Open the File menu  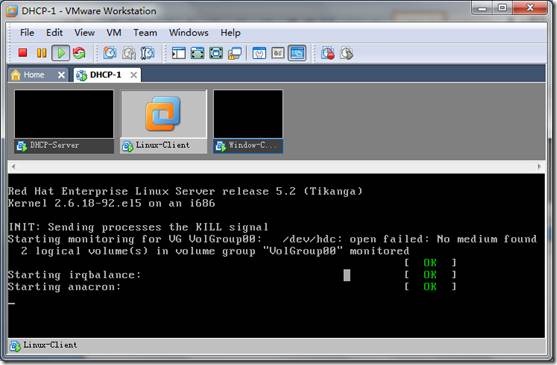[x=27, y=33]
